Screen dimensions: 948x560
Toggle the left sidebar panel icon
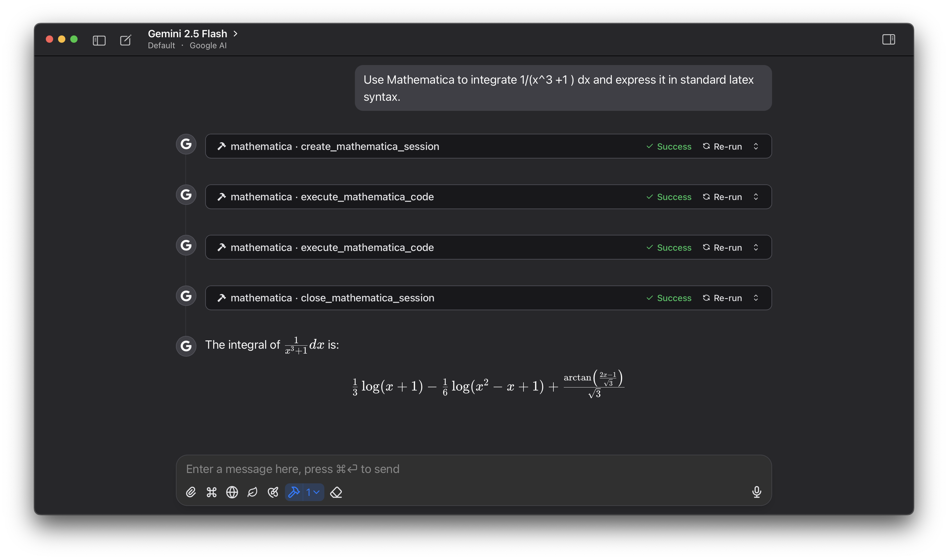(99, 40)
